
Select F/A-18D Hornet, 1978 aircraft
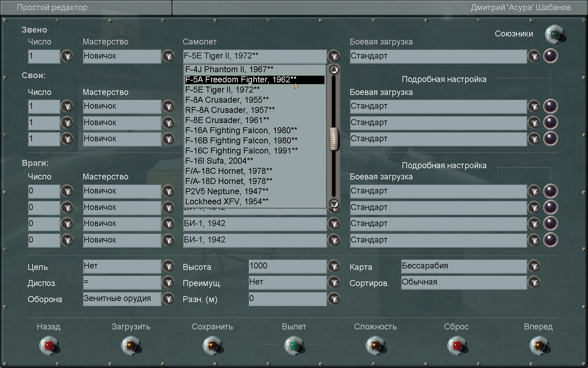pos(255,181)
